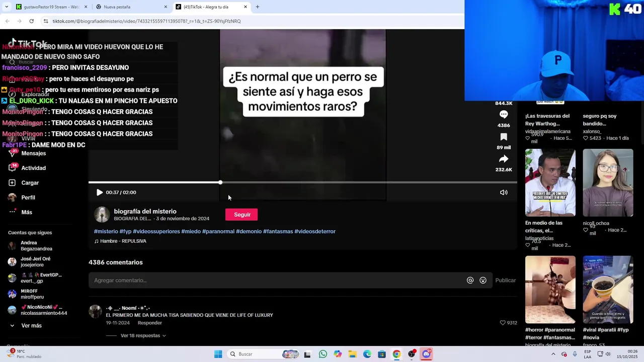Click the Publicar comment button
Screen dimensions: 644x362
505,281
